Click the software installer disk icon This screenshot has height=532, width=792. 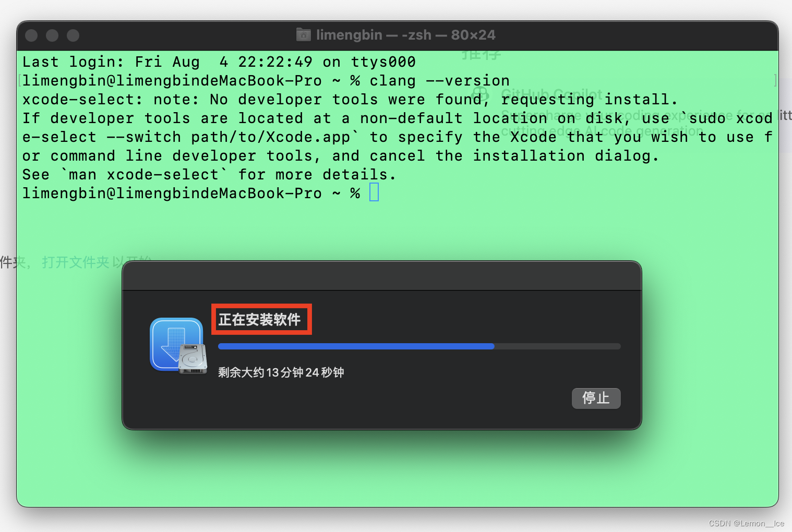(x=179, y=346)
